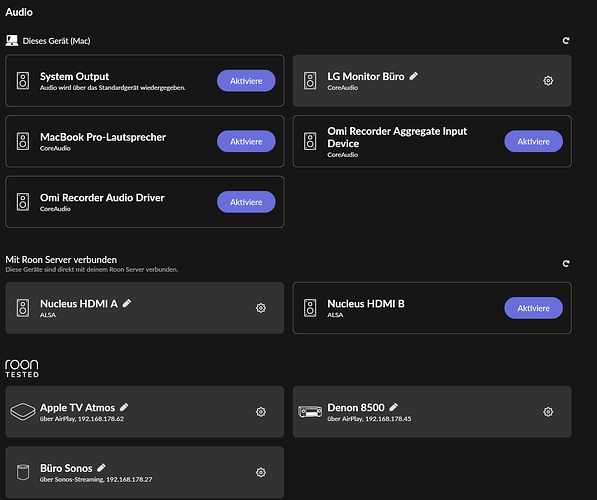597x500 pixels.
Task: Select 'Denon 8500' device name
Action: click(x=356, y=407)
